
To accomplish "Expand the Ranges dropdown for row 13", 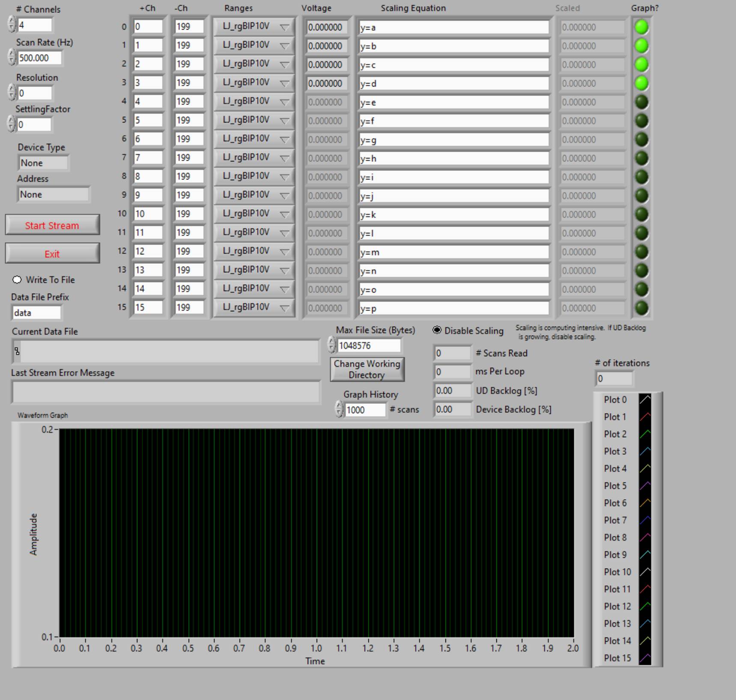I will [x=254, y=270].
